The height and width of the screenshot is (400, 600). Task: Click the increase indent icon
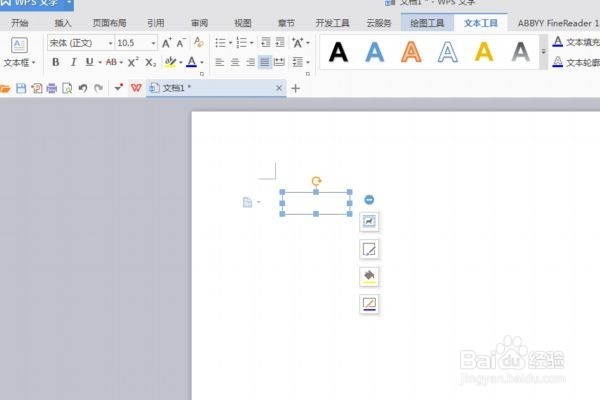[280, 42]
